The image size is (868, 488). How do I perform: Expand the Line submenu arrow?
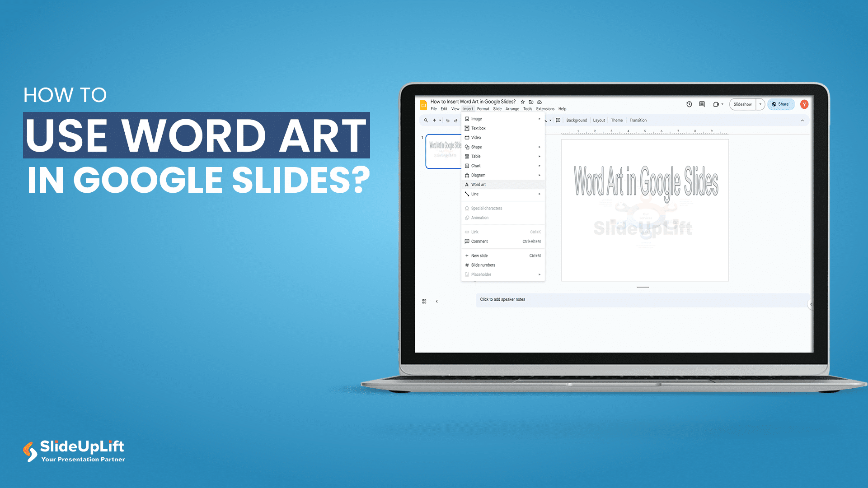click(x=539, y=194)
